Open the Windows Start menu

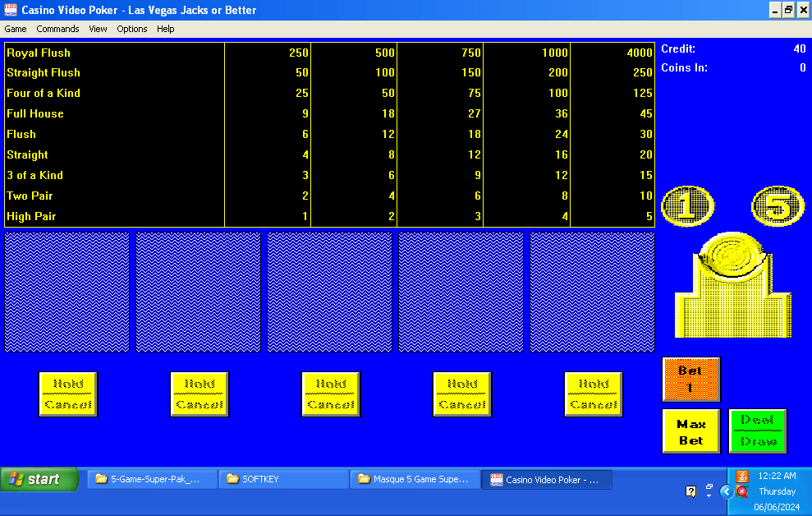[40, 479]
